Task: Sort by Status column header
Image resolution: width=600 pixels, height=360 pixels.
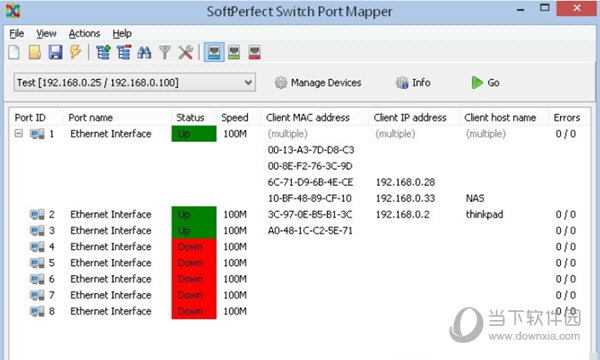Action: point(194,117)
